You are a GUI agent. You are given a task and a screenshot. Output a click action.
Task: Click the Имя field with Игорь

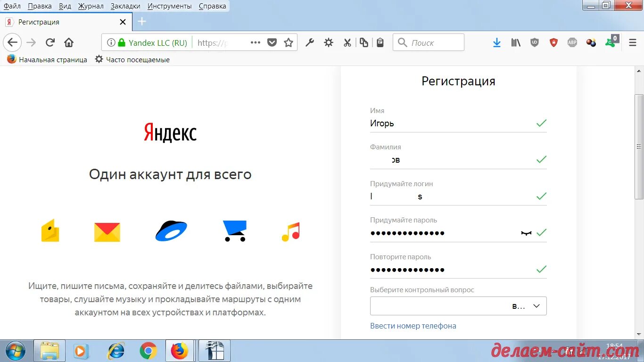coord(458,123)
